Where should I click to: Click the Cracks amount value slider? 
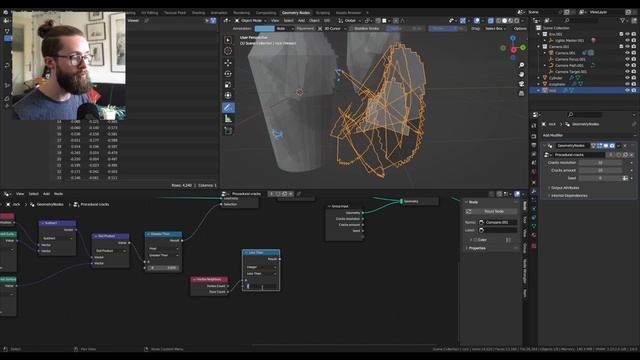point(600,170)
